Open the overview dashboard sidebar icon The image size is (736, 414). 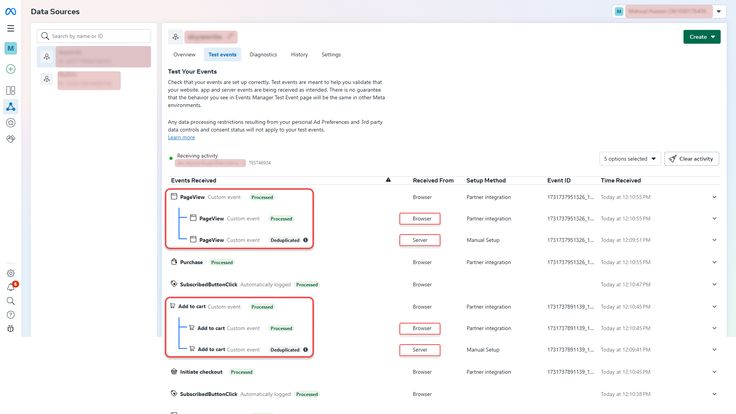(10, 90)
